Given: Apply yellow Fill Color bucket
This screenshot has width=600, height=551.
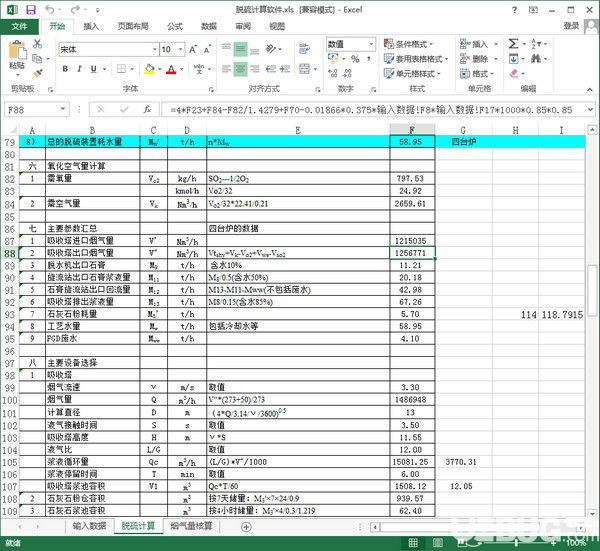Looking at the screenshot, I should click(150, 69).
